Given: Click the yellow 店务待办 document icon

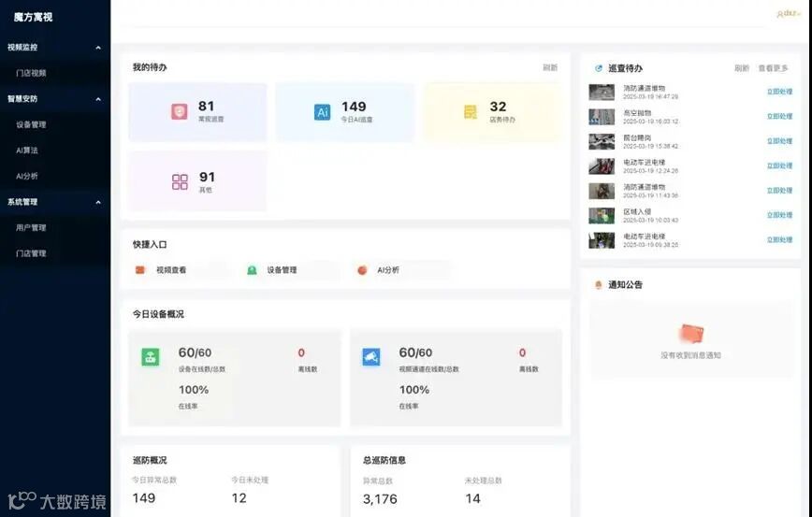Looking at the screenshot, I should pos(471,112).
